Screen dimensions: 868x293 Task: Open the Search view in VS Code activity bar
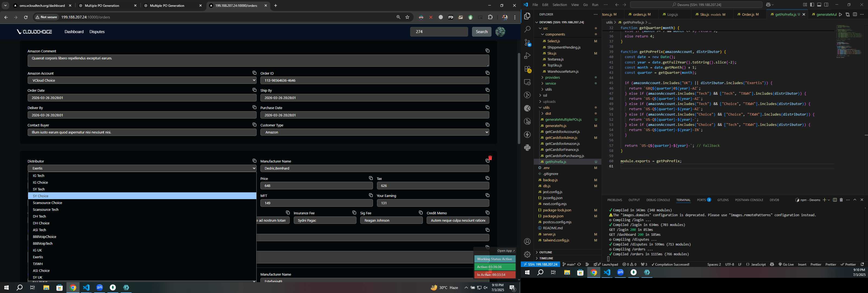click(527, 29)
